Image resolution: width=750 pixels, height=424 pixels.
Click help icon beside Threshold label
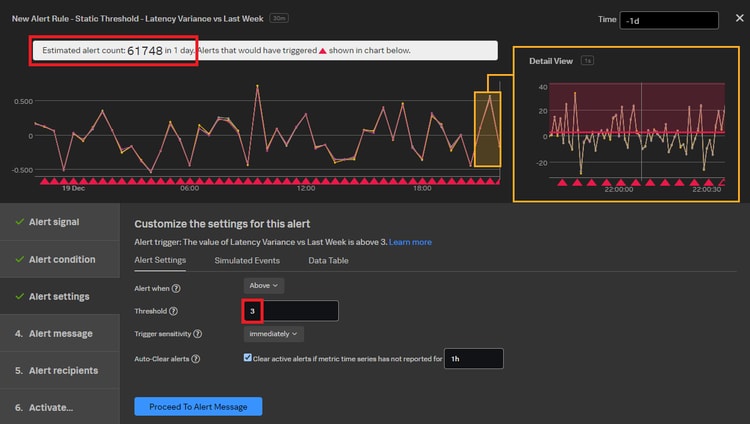click(175, 311)
